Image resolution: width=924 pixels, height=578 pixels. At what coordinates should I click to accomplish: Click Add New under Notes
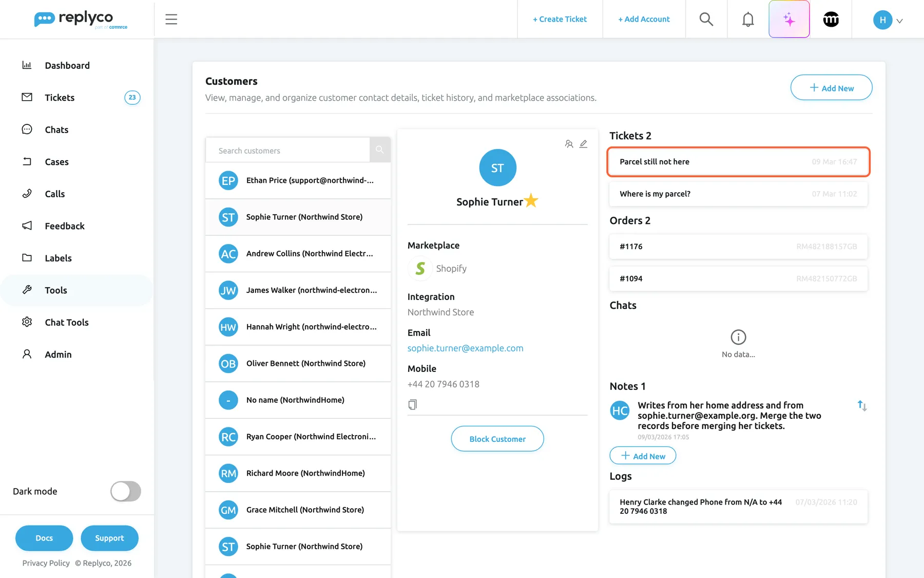(643, 456)
